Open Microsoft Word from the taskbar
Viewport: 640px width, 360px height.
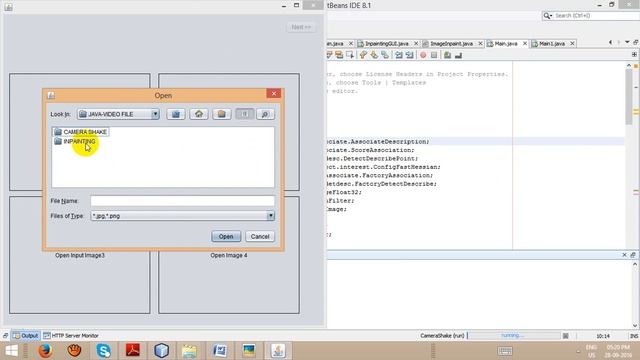click(220, 351)
